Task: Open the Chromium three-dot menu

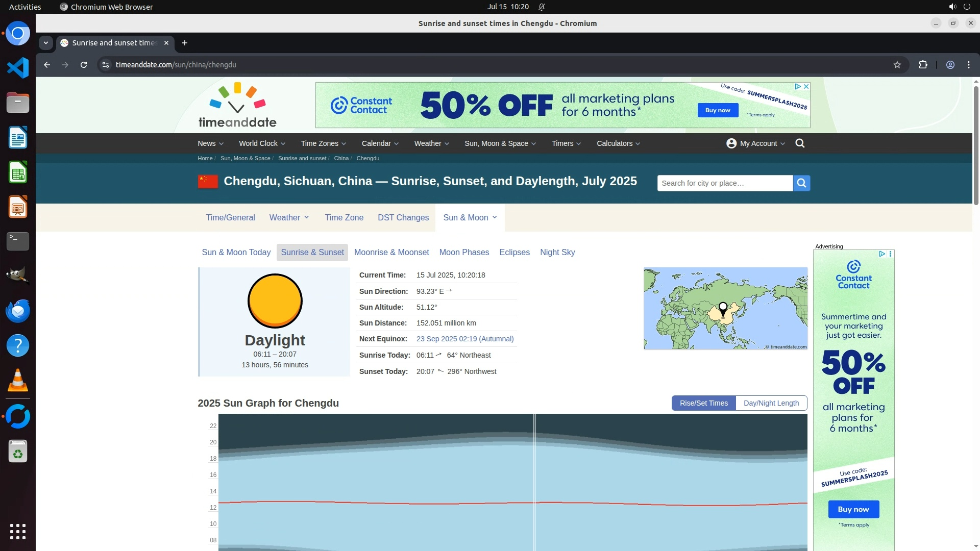Action: (x=969, y=65)
